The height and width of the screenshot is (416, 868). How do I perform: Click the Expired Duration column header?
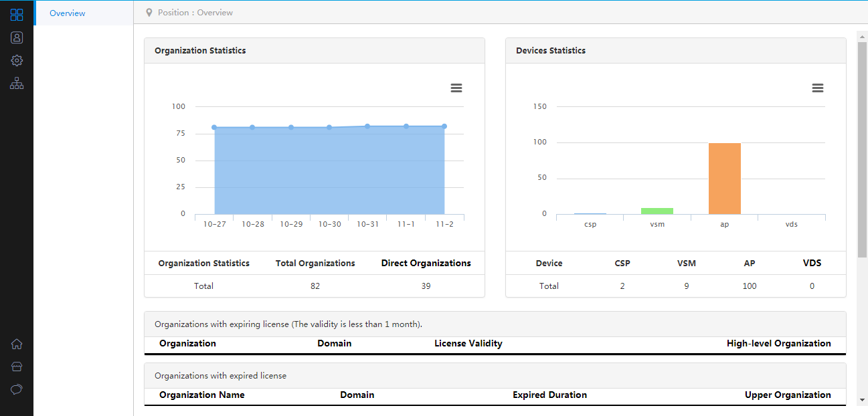click(x=550, y=395)
